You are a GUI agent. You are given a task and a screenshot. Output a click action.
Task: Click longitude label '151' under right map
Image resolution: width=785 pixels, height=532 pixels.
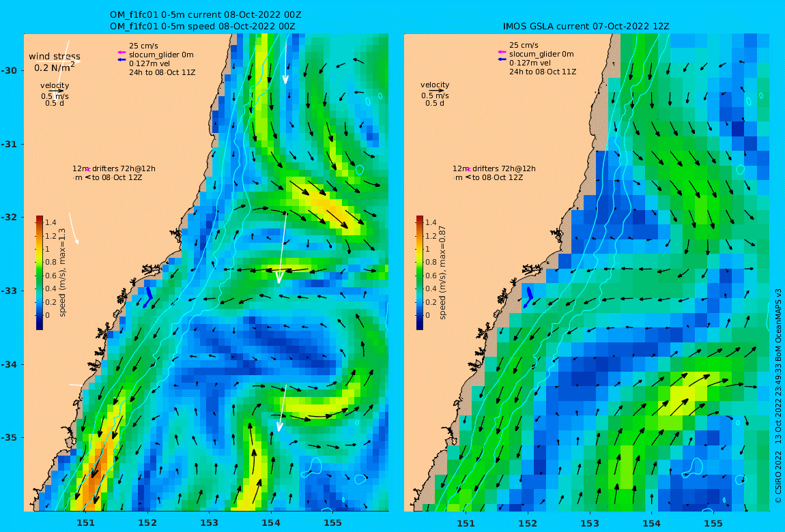pos(466,523)
